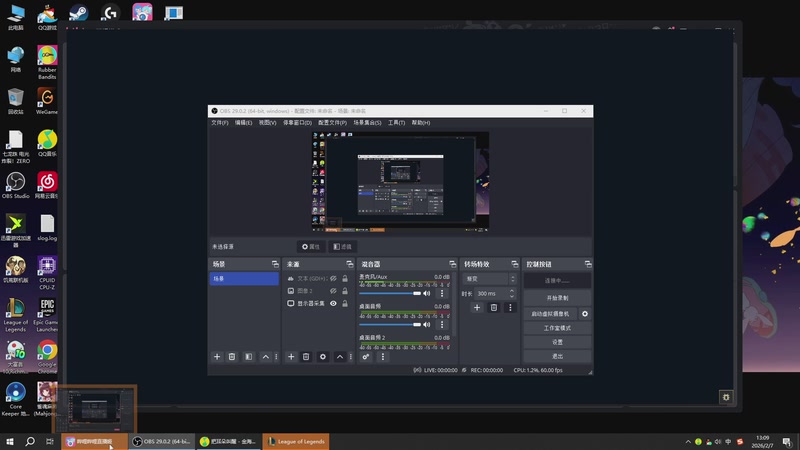Toggle lock on 图像 2 source
The image size is (800, 450).
(x=345, y=291)
